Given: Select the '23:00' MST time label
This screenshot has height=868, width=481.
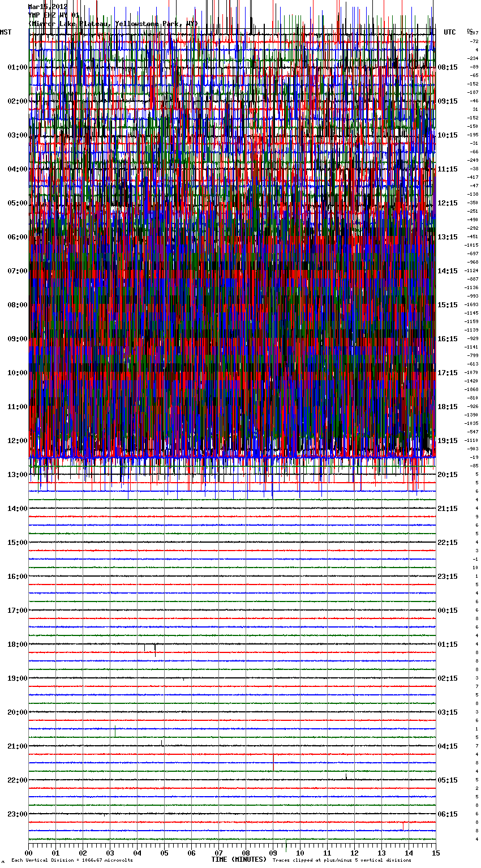Looking at the screenshot, I should [17, 814].
